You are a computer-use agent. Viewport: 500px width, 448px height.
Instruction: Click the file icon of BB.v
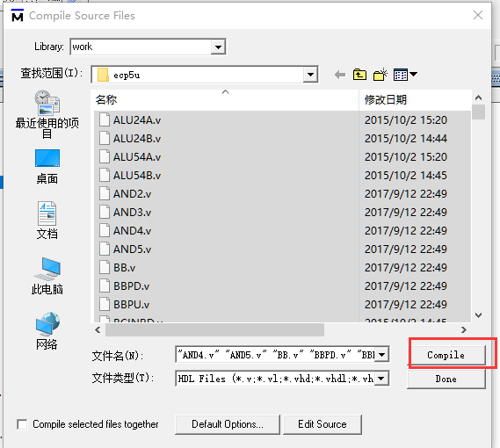point(105,268)
